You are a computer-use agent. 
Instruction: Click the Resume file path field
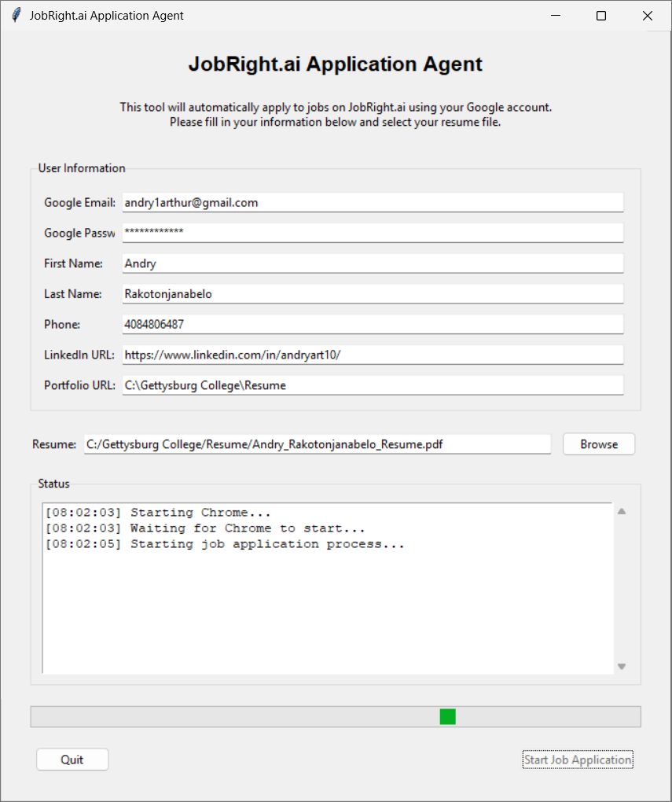[318, 444]
